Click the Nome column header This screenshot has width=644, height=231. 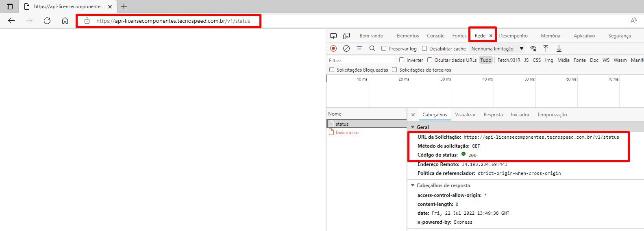click(x=367, y=114)
